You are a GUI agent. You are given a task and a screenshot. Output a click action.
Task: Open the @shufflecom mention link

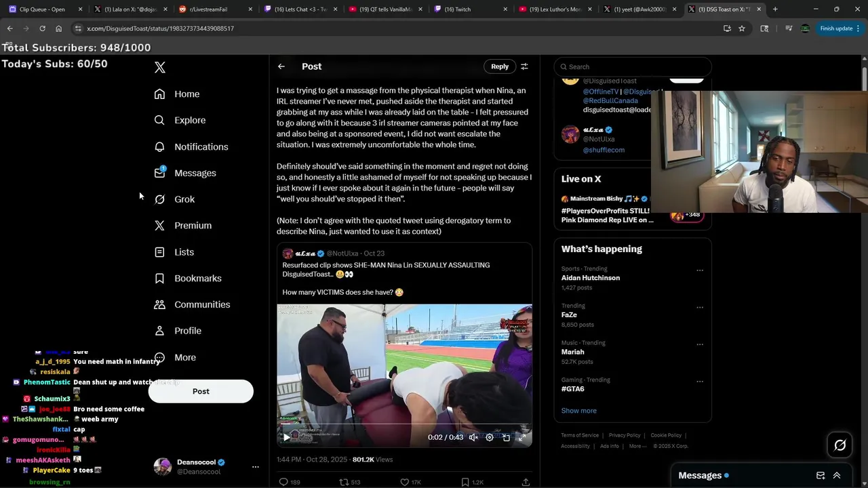[x=604, y=150]
